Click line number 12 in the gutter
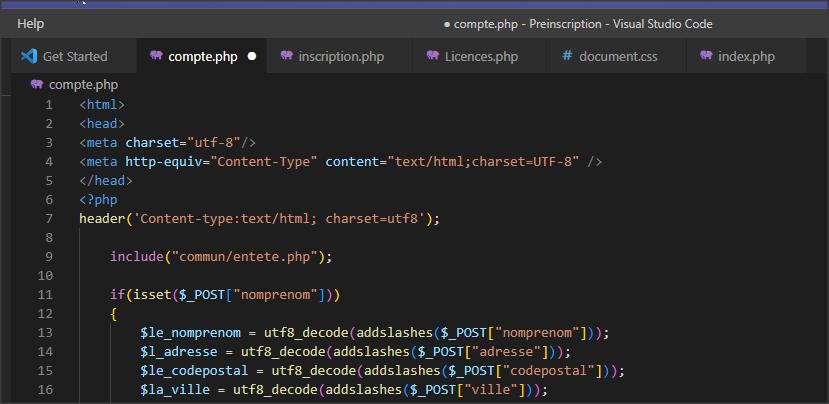 pyautogui.click(x=45, y=314)
